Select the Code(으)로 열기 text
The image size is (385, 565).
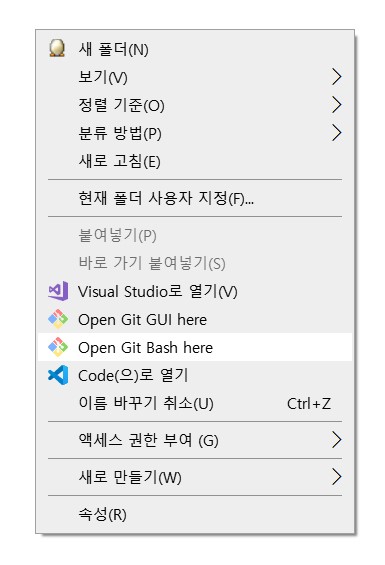(x=133, y=375)
